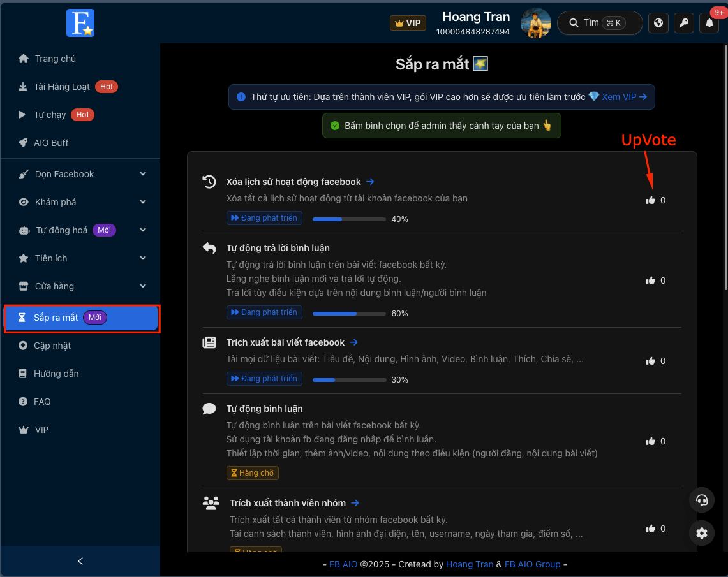The height and width of the screenshot is (577, 728).
Task: Open the headset support floating button
Action: 702,500
